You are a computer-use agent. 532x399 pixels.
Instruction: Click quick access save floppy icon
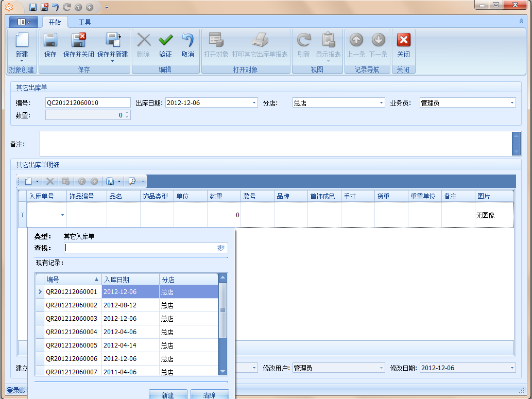click(x=33, y=7)
